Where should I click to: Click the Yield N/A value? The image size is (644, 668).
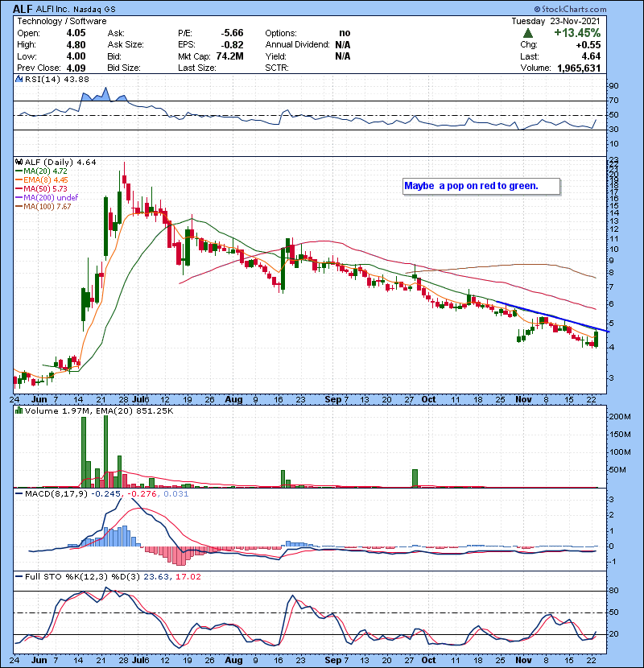pyautogui.click(x=343, y=56)
